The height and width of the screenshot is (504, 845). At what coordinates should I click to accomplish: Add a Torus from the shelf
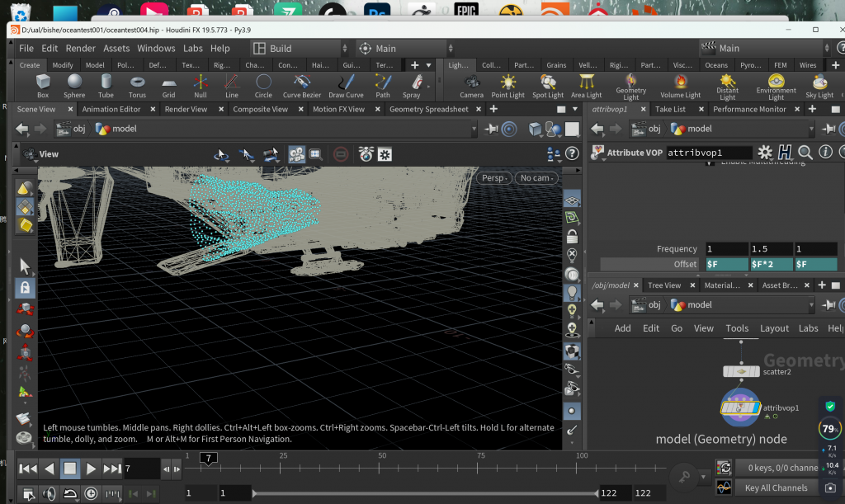tap(138, 86)
